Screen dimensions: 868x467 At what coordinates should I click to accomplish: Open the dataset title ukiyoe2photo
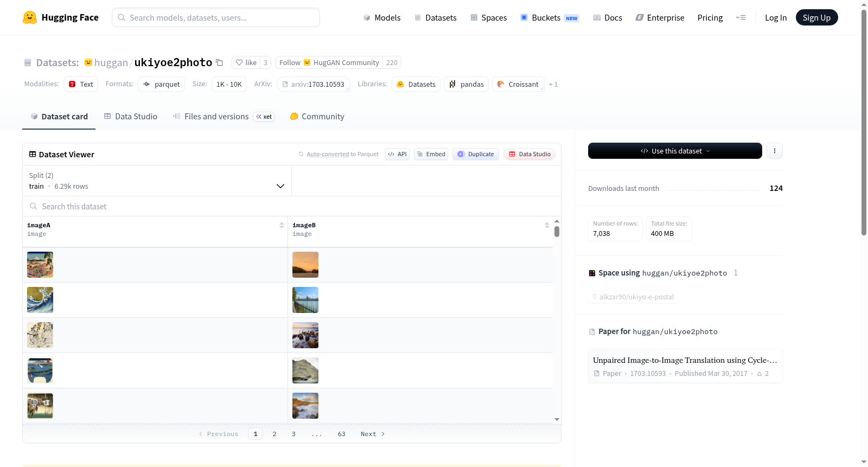pos(173,62)
